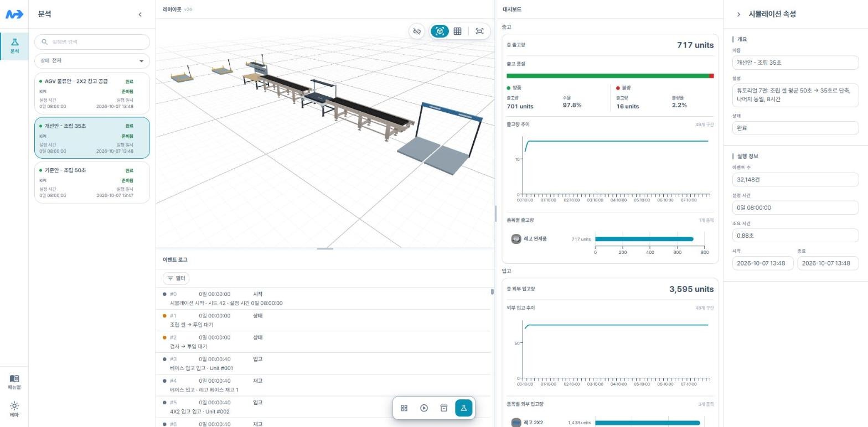Screen dimensions: 868x427
Task: Open the 분석 flask icon in left sidebar
Action: pyautogui.click(x=14, y=46)
